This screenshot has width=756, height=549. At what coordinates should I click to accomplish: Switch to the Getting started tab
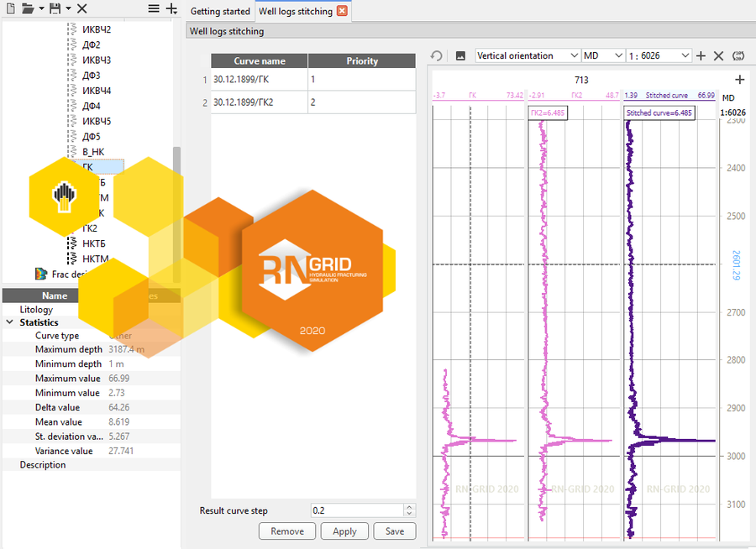219,11
